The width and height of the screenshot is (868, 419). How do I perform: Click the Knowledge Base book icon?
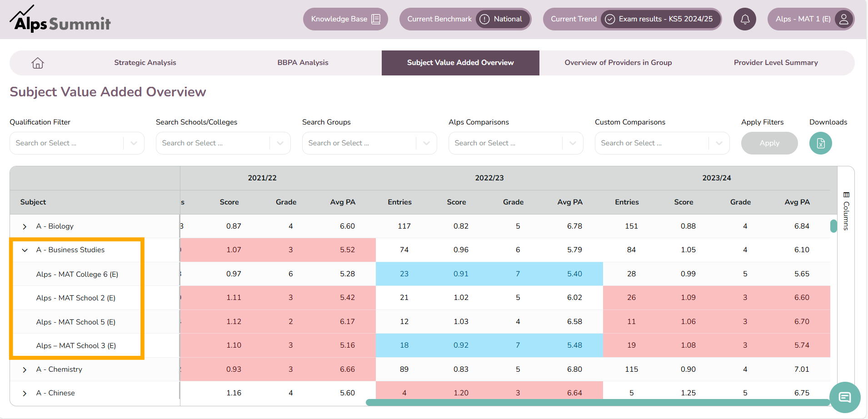pyautogui.click(x=376, y=19)
